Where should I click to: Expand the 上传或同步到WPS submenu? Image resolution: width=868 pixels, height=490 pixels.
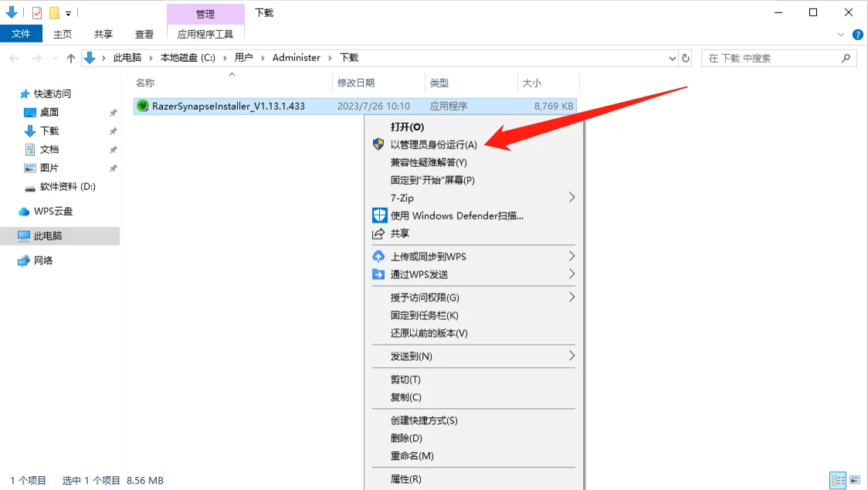pyautogui.click(x=474, y=257)
